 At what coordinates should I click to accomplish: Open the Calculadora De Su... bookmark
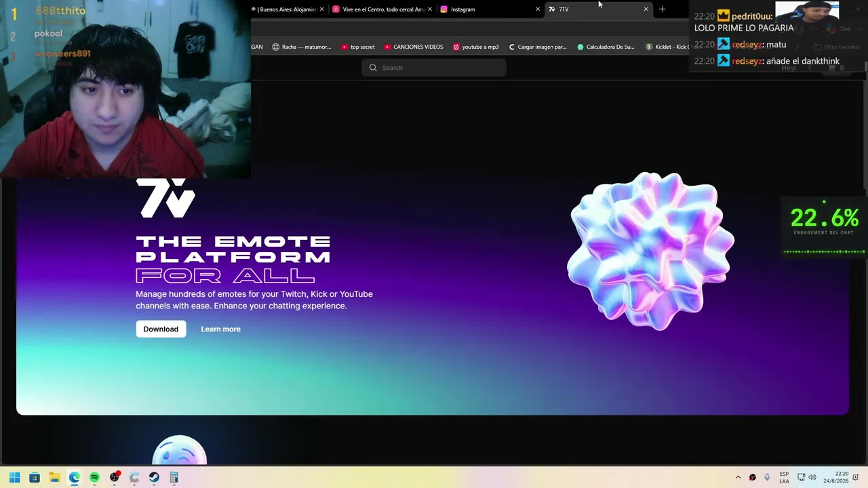click(x=606, y=47)
